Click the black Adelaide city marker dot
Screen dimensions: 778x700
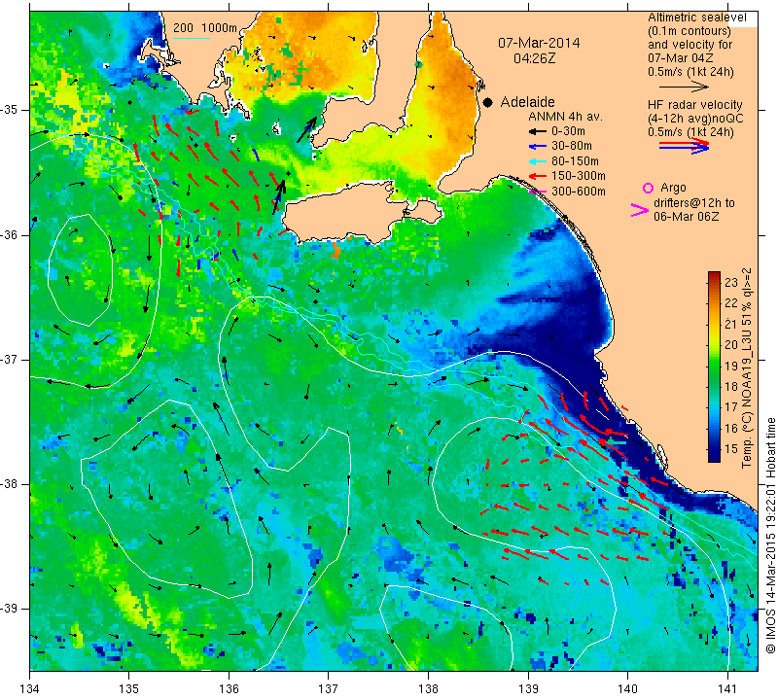tap(488, 102)
